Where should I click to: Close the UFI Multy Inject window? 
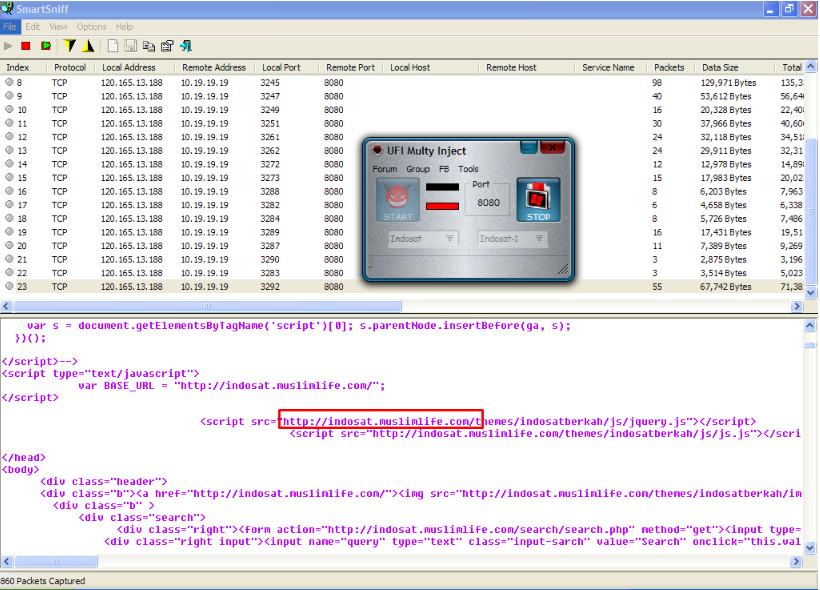coord(552,148)
